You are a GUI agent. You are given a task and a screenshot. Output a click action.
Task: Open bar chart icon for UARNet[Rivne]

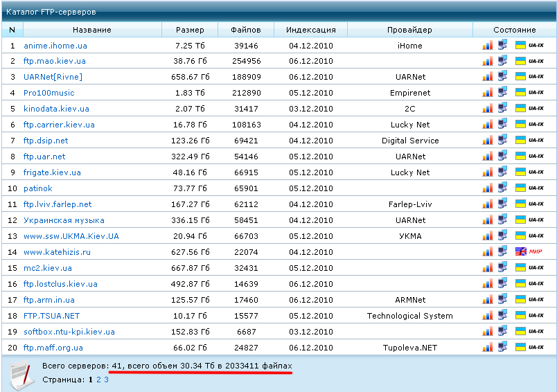coord(488,76)
